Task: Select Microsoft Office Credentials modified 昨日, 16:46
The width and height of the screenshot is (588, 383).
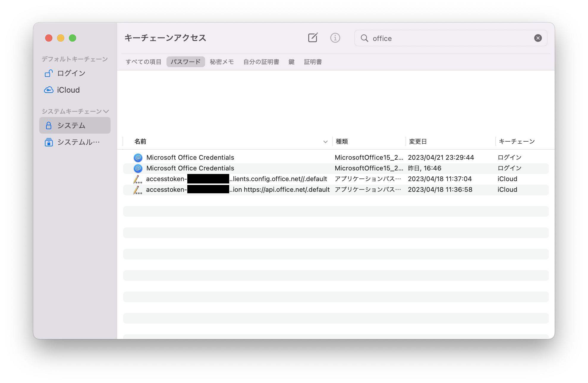Action: point(336,168)
